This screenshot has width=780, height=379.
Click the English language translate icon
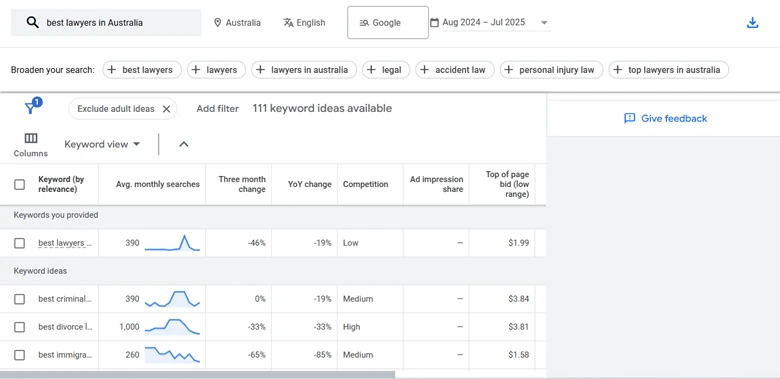click(288, 23)
